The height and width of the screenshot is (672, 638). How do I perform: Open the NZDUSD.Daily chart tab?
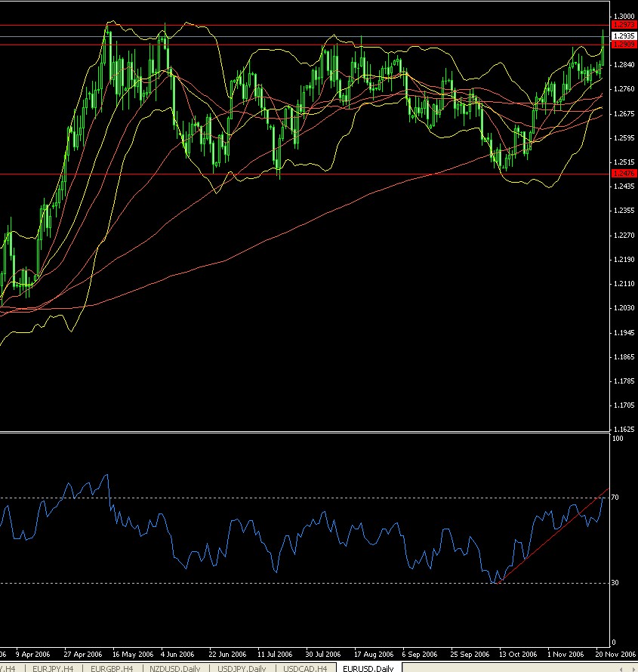(x=175, y=668)
